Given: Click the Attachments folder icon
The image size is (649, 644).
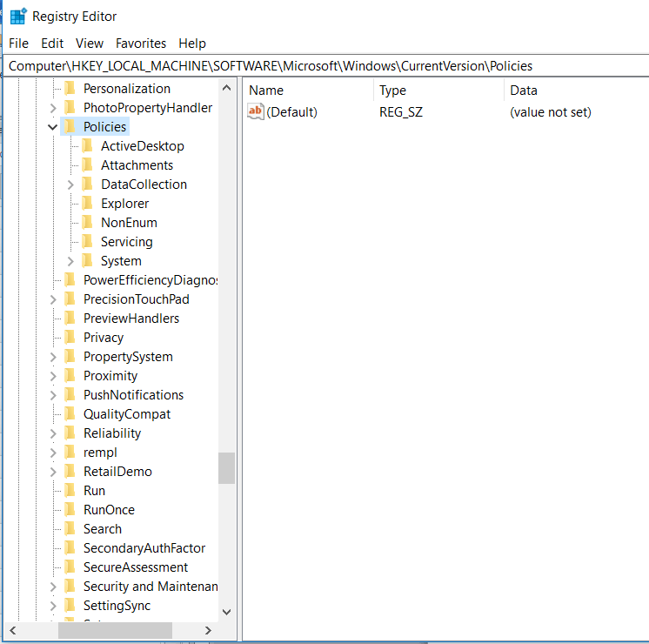Looking at the screenshot, I should (x=87, y=164).
